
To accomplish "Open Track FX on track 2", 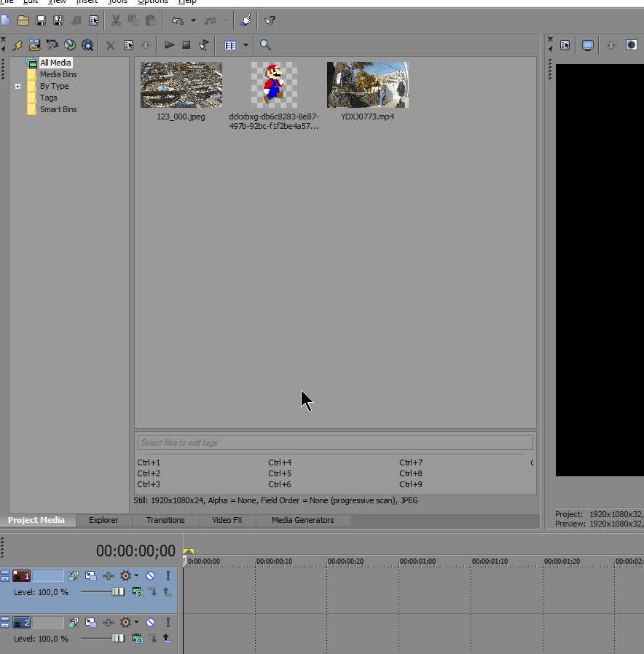I will (109, 622).
